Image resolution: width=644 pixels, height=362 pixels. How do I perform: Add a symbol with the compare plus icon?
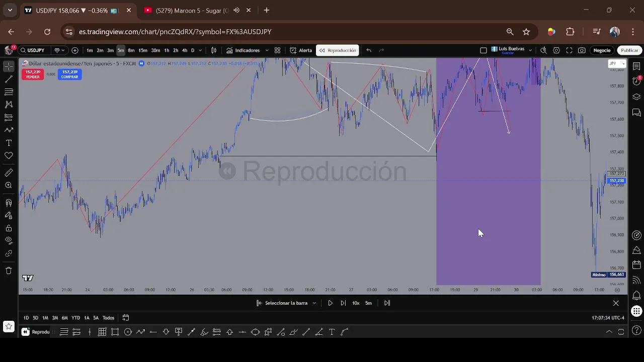point(75,50)
